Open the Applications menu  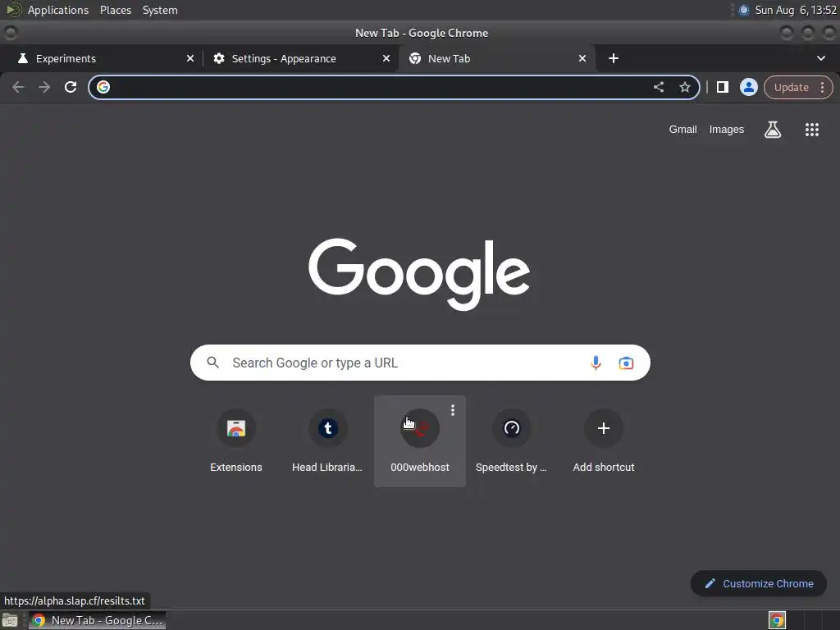[x=58, y=10]
